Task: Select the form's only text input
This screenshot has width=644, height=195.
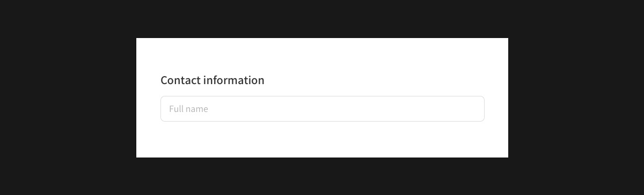Action: pyautogui.click(x=322, y=109)
